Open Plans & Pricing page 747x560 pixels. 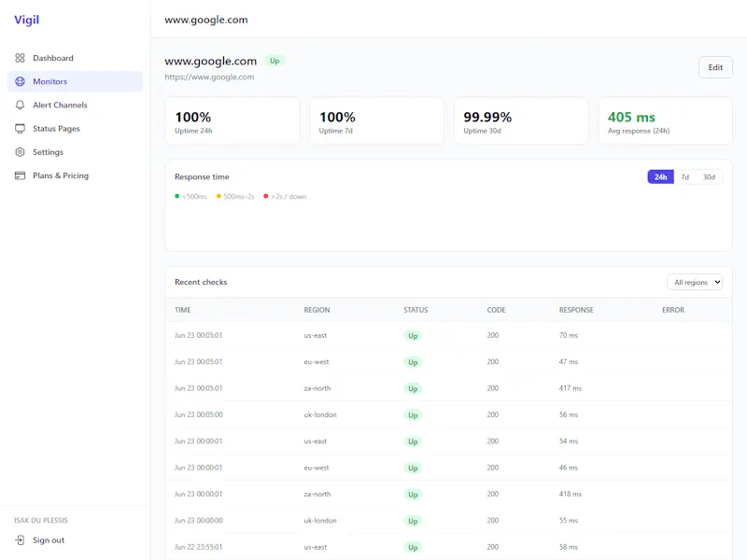[x=76, y=175]
